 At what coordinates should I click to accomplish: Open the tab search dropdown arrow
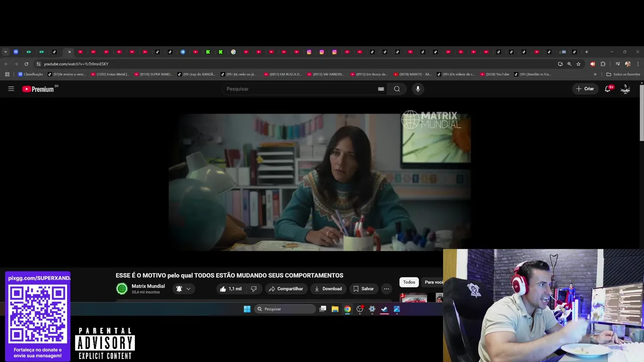click(6, 52)
